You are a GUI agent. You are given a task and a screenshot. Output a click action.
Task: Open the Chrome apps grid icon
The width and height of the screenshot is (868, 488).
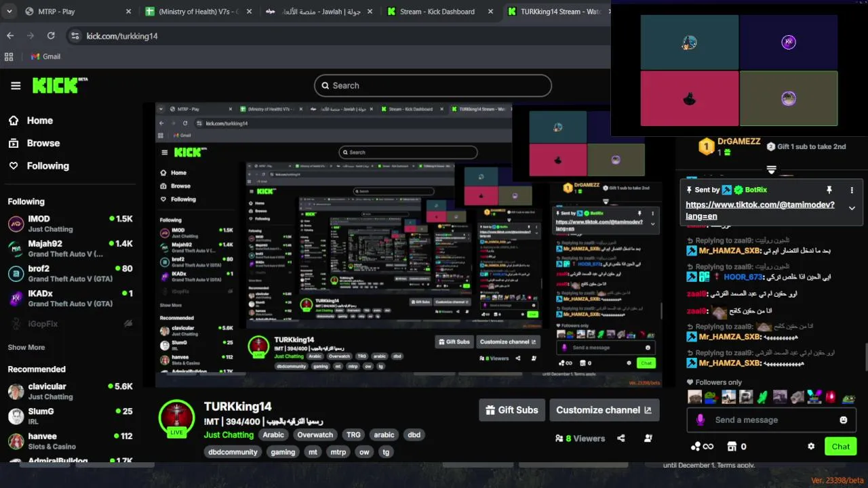point(9,57)
